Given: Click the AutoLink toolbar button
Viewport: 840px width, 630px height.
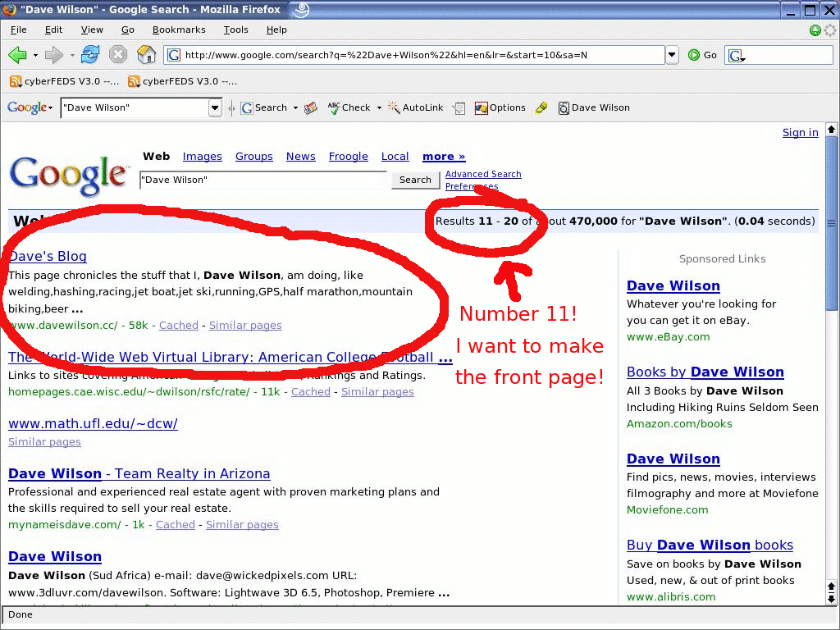Looking at the screenshot, I should (x=416, y=107).
